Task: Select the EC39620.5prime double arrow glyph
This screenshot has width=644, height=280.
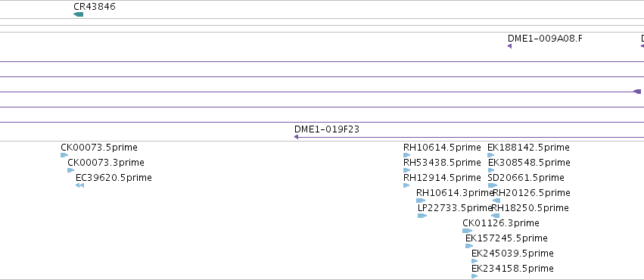Action: click(79, 185)
